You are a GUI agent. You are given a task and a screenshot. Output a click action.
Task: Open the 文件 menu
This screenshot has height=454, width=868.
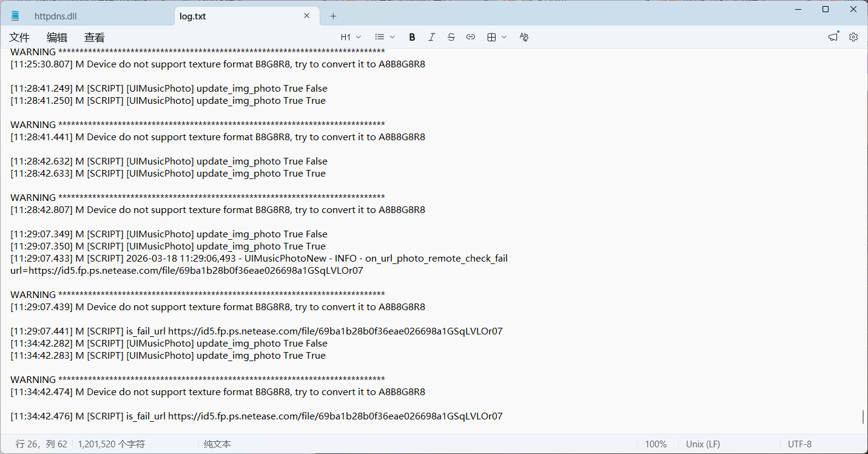pos(19,37)
